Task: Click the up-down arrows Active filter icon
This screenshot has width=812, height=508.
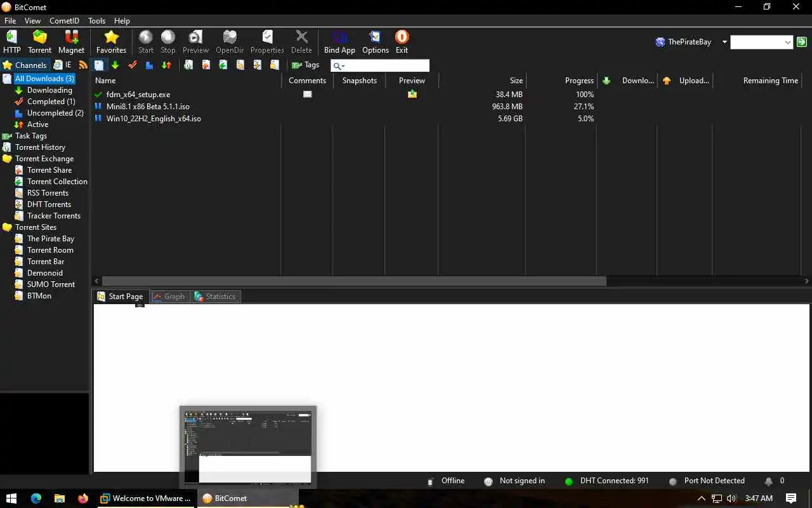Action: coord(166,65)
